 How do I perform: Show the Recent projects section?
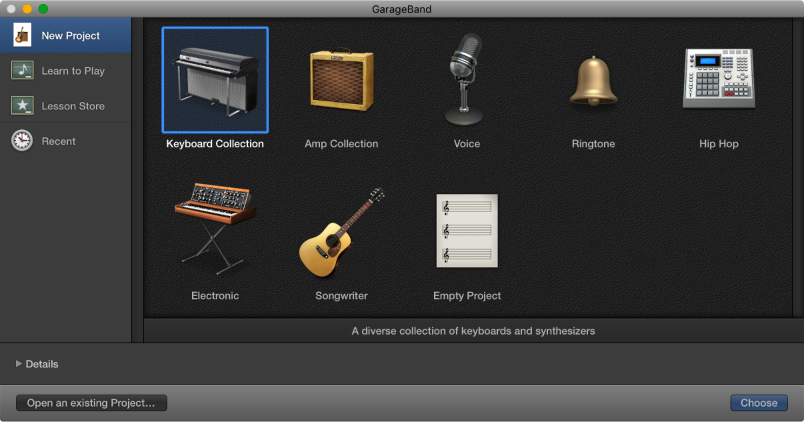coord(65,141)
